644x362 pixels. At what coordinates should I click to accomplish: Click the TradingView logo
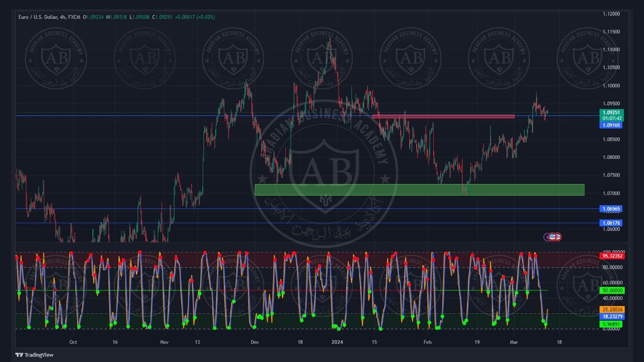pyautogui.click(x=34, y=355)
